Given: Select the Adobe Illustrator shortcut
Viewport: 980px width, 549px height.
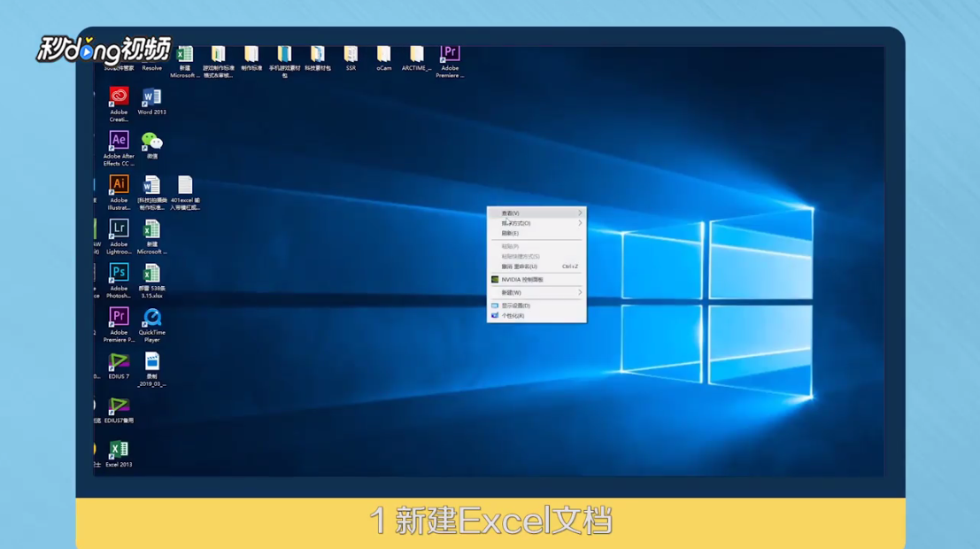Looking at the screenshot, I should (x=119, y=192).
